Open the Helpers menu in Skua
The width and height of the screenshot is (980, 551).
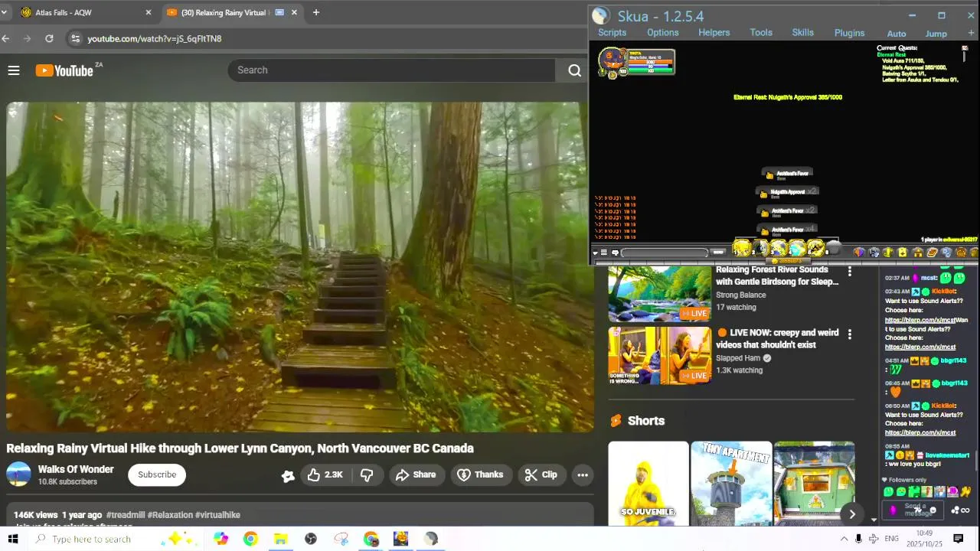tap(714, 33)
